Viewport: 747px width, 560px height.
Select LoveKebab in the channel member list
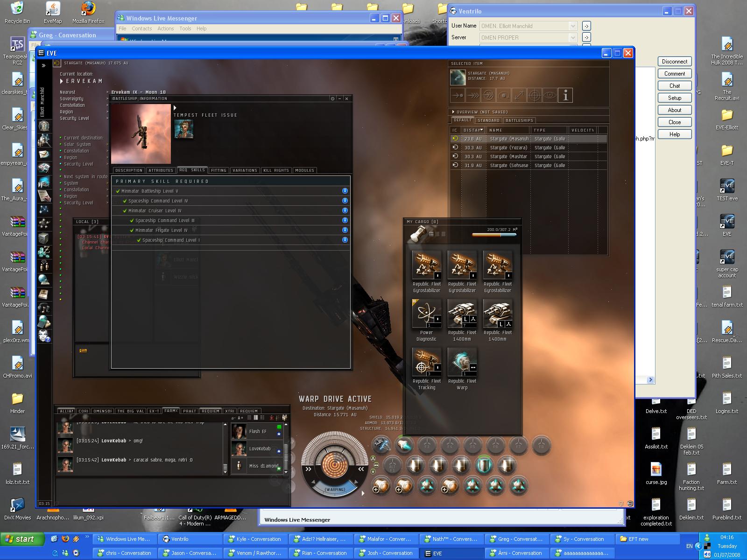point(258,448)
